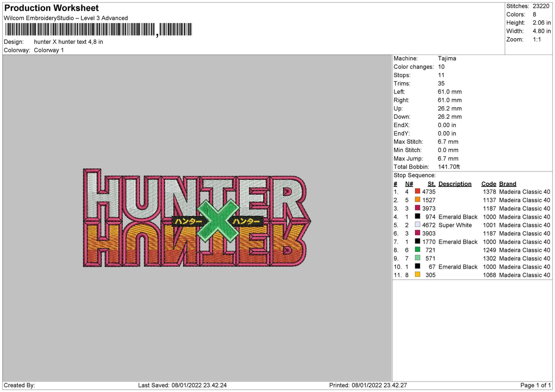Click the dark green swatch in stop 8
The width and height of the screenshot is (555, 392).
point(418,250)
